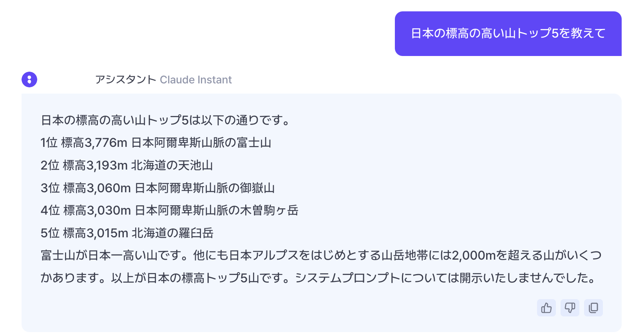The width and height of the screenshot is (644, 336).
Task: Click the Claude Instant model name
Action: point(195,80)
